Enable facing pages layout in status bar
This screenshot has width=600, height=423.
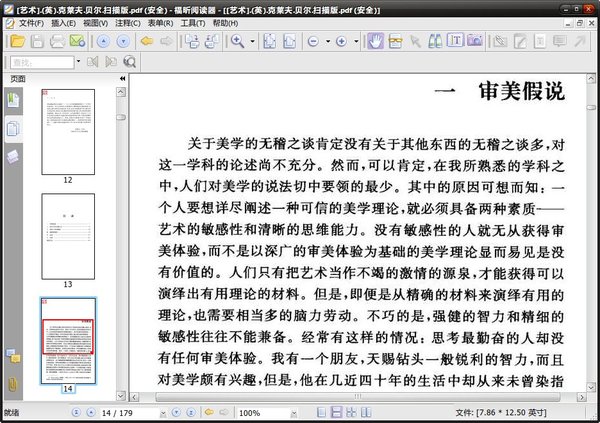pyautogui.click(x=350, y=412)
